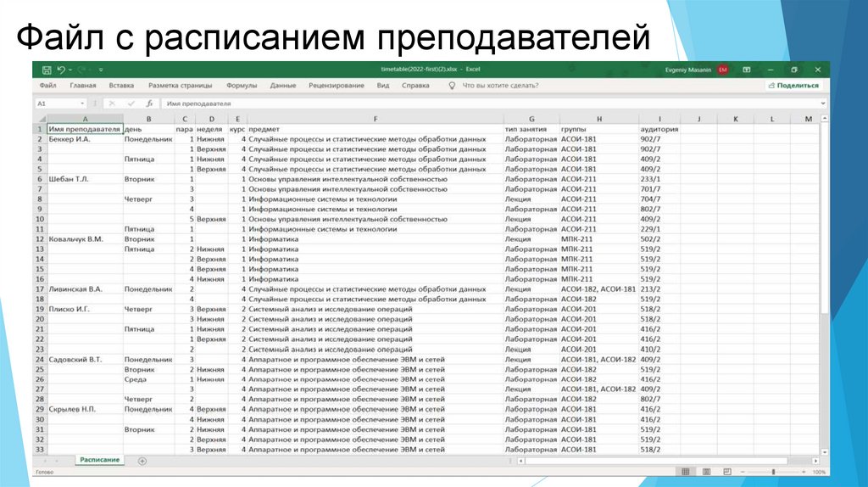Open the Данные ribbon tab
This screenshot has width=868, height=487.
point(283,86)
